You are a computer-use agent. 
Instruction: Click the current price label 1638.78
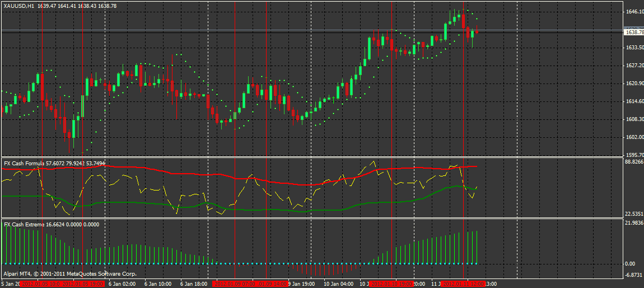633,32
